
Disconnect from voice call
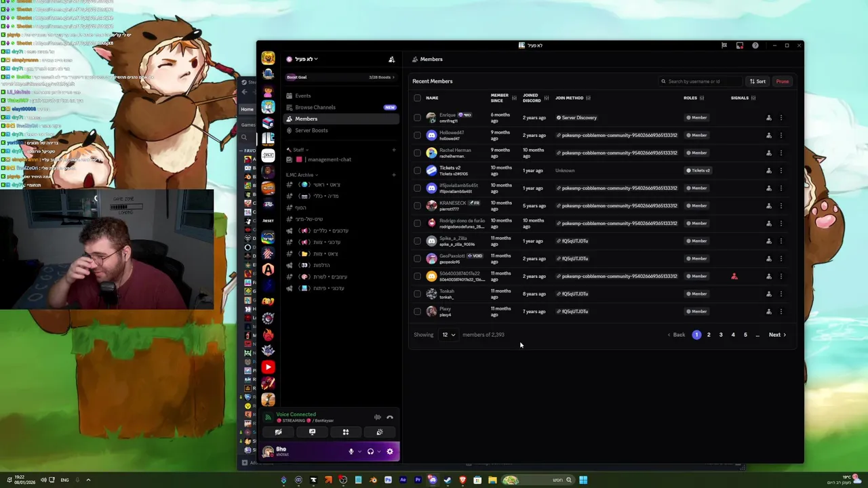390,418
